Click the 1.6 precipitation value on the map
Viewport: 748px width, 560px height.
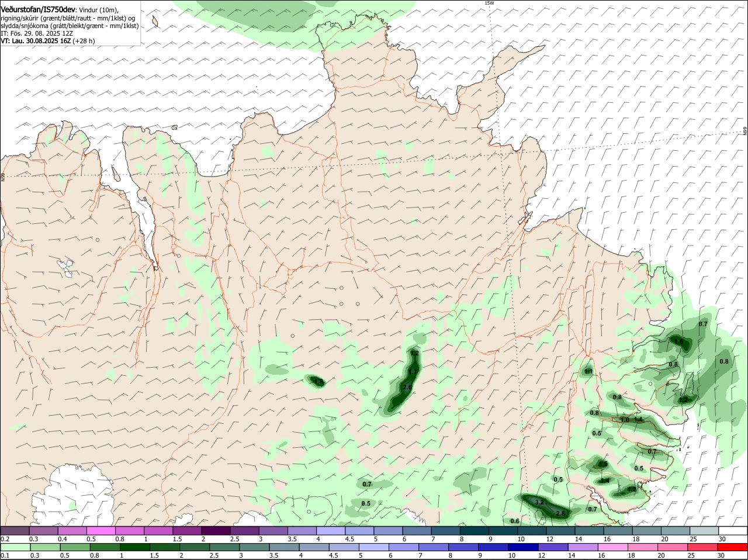tap(678, 341)
